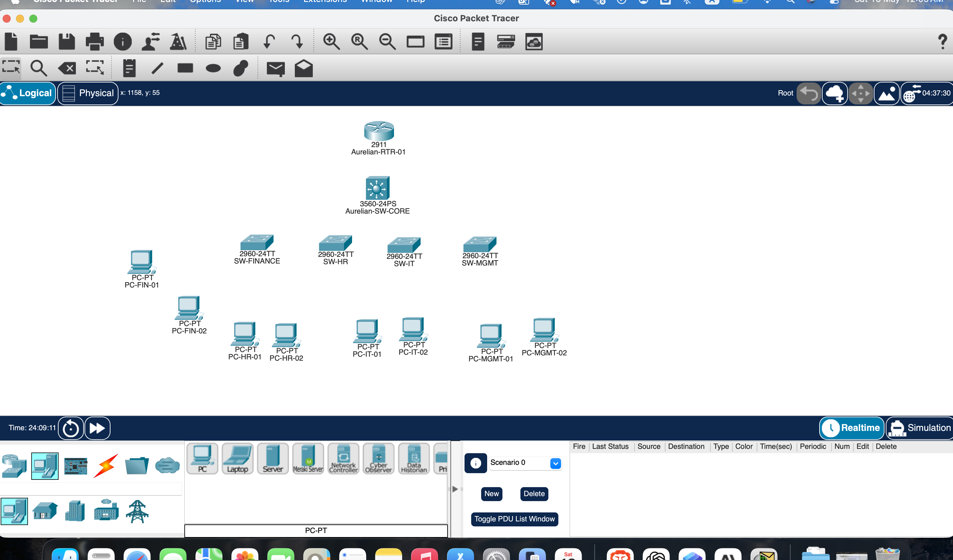Screen dimensions: 953x560
Task: Print the topology via printer icon
Action: (95, 41)
